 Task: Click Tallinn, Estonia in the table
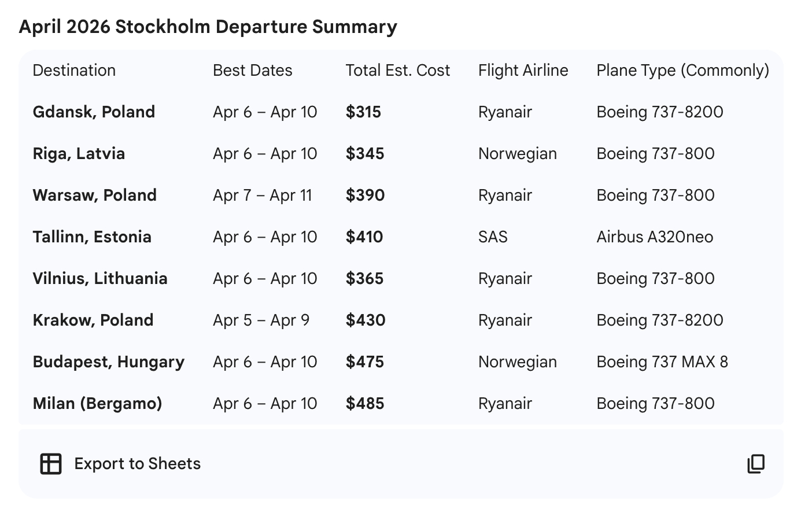(92, 237)
